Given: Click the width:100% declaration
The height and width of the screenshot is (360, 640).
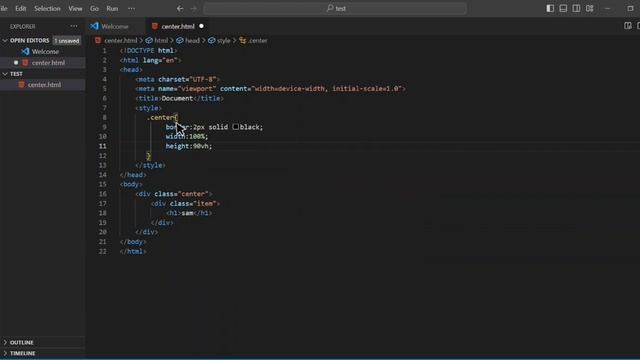Looking at the screenshot, I should tap(187, 136).
